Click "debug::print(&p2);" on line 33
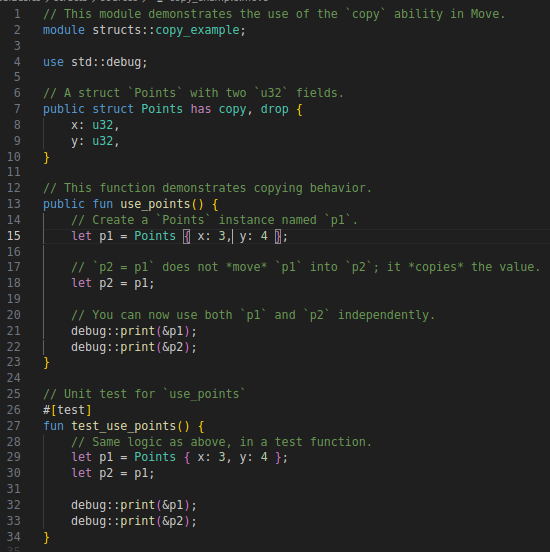Screen dimensions: 550x552 (134, 521)
